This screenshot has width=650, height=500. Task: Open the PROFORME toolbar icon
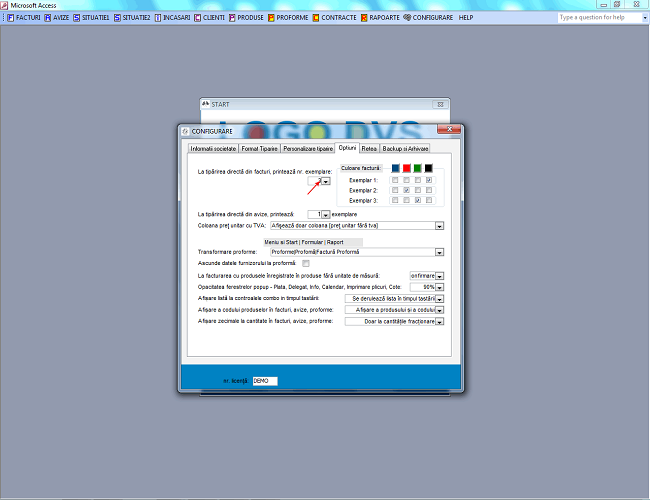tap(271, 17)
